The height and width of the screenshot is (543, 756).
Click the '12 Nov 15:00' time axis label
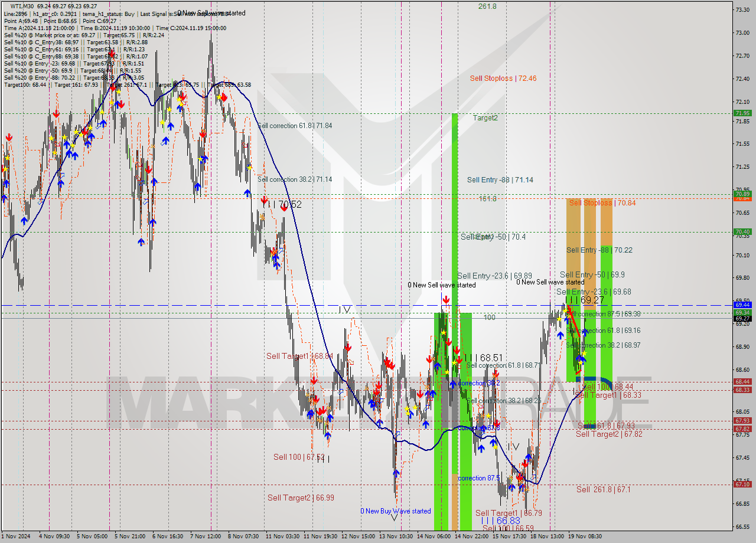[x=358, y=537]
